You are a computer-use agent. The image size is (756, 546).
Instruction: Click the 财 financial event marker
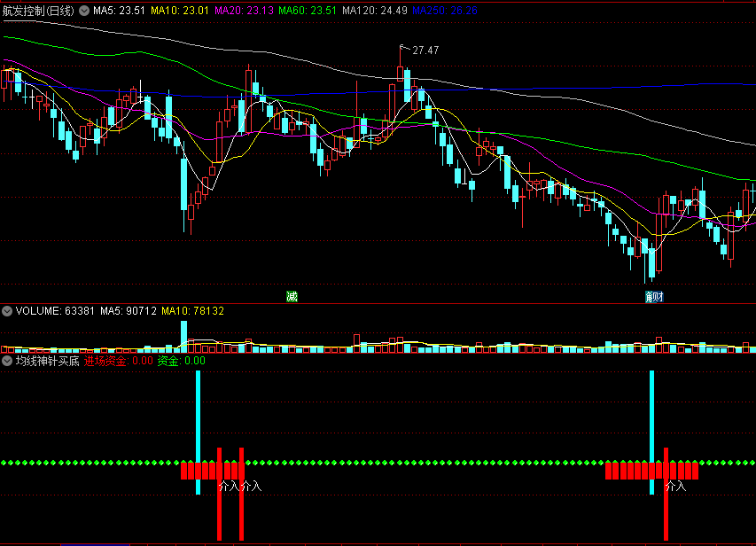pyautogui.click(x=659, y=297)
